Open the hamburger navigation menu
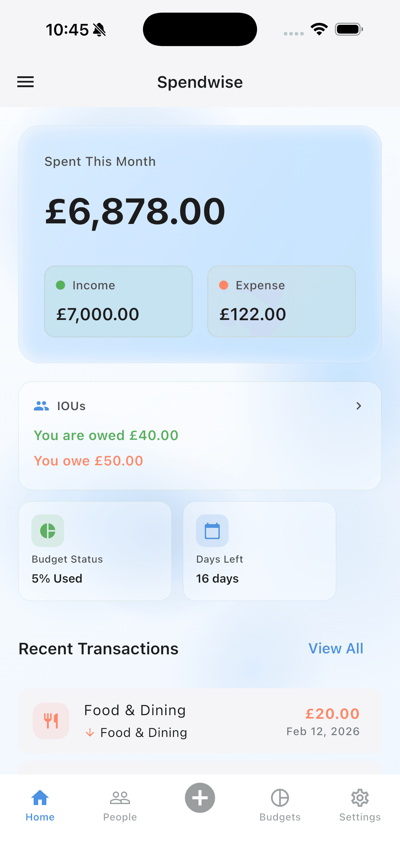This screenshot has width=400, height=868. click(25, 82)
